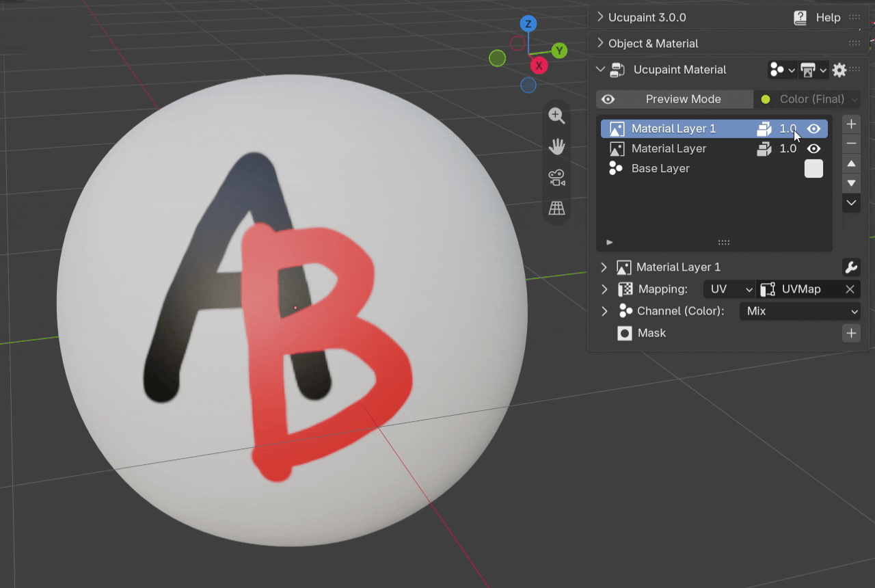Open the Ucupaint Help book icon

(800, 18)
